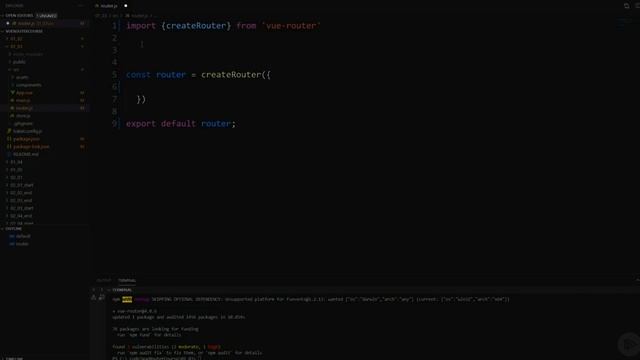
Task: Click line number 9 in gutter
Action: (115, 124)
